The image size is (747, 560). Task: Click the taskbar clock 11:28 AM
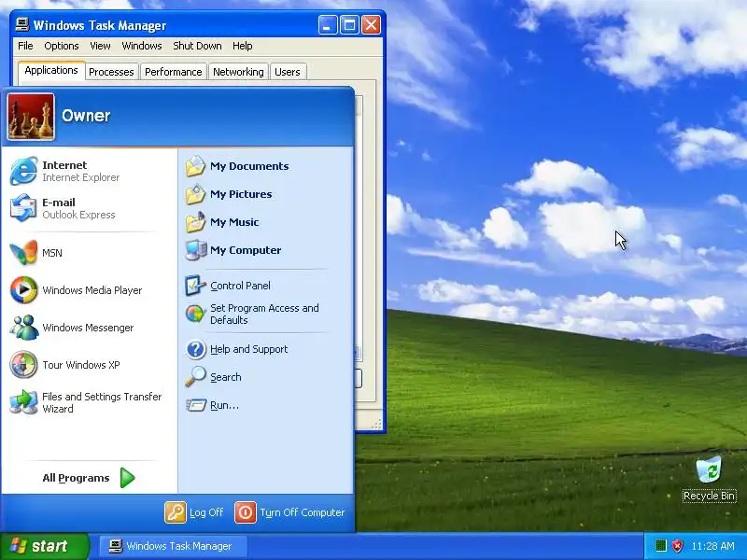pos(712,546)
